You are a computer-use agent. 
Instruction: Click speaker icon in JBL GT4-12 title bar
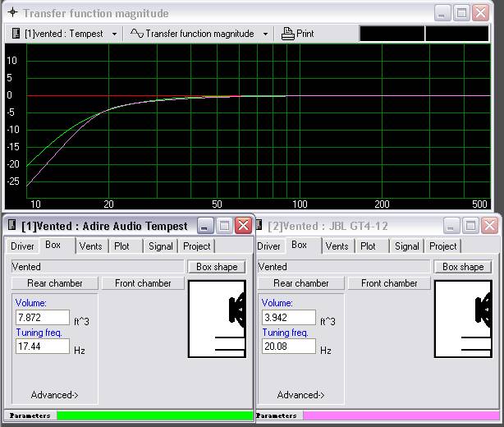pyautogui.click(x=259, y=225)
